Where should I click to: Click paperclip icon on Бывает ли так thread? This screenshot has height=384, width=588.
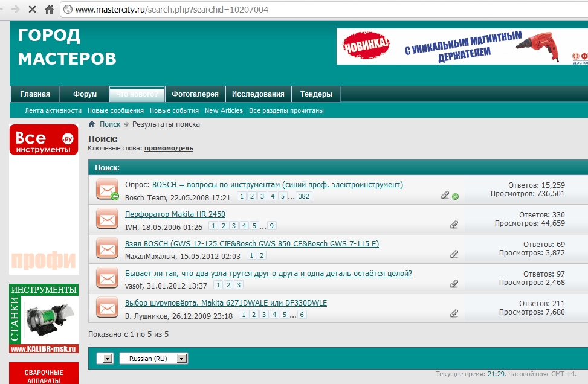point(454,284)
